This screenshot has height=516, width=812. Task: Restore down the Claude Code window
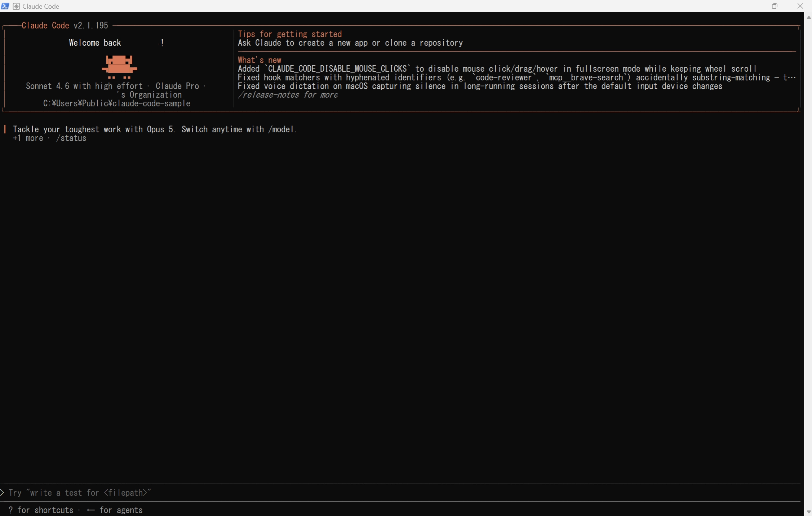point(775,6)
